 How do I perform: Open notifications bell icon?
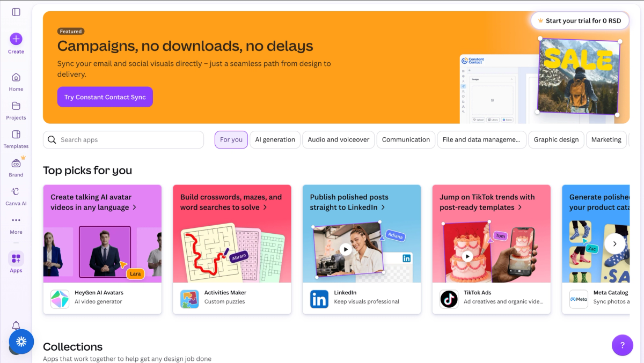pyautogui.click(x=16, y=325)
